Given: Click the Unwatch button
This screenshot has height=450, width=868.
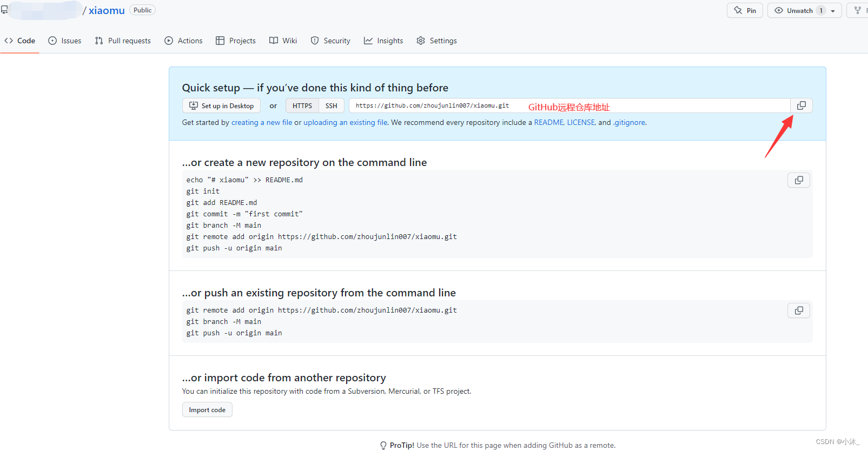Looking at the screenshot, I should point(805,10).
